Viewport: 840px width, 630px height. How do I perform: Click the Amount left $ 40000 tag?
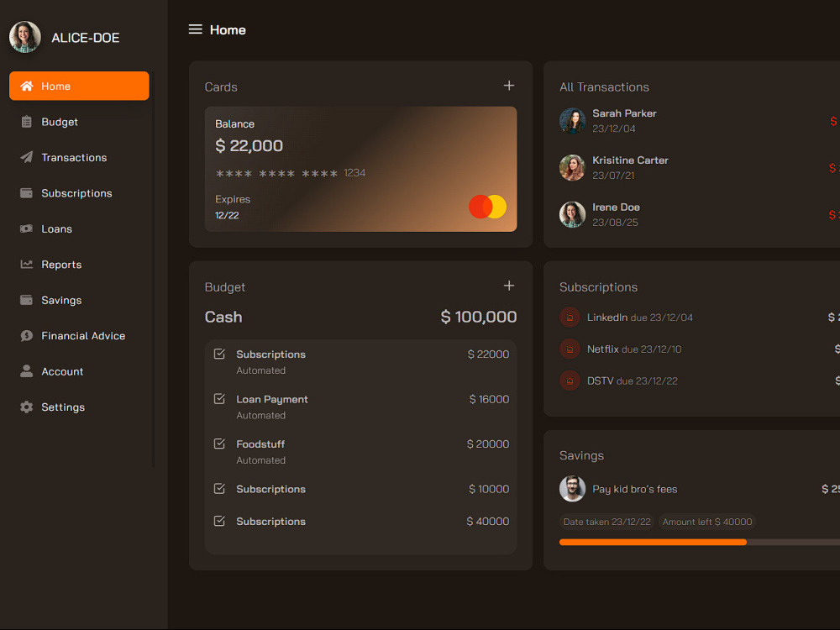[707, 522]
